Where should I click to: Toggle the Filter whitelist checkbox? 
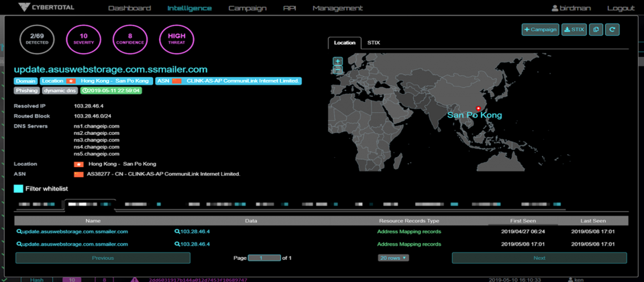pyautogui.click(x=19, y=189)
